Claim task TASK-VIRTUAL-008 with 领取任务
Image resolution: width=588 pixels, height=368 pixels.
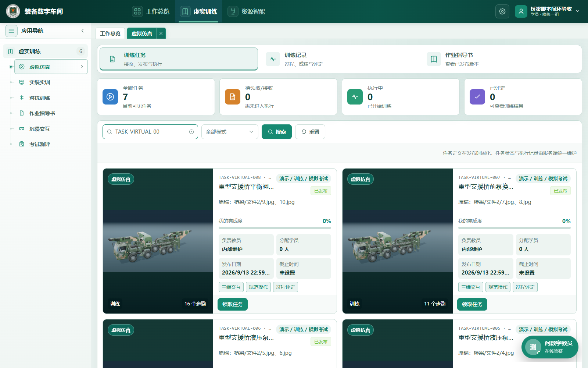pyautogui.click(x=233, y=304)
